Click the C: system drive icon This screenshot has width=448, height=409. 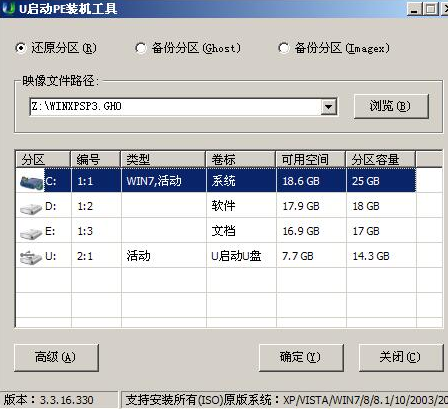[x=32, y=182]
